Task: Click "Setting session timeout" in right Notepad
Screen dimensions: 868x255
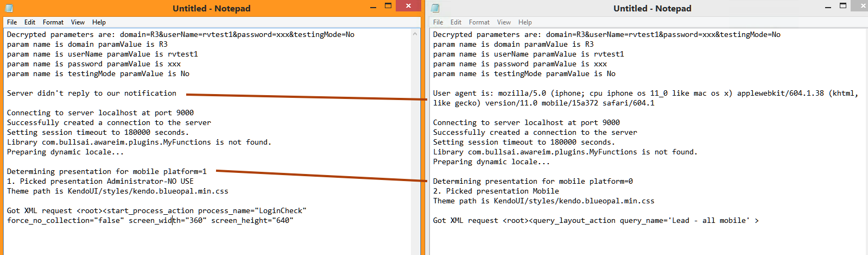Action: pos(524,142)
